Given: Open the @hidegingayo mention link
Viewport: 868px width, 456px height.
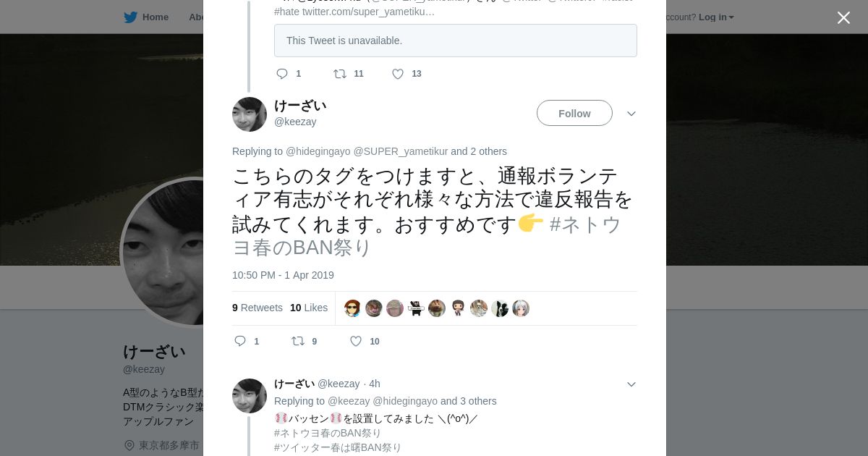Looking at the screenshot, I should point(318,151).
